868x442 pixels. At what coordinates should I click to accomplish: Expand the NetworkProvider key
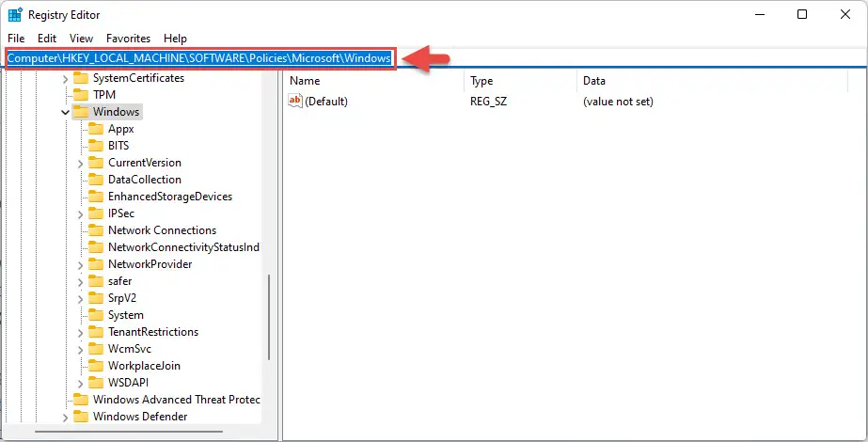pos(80,265)
